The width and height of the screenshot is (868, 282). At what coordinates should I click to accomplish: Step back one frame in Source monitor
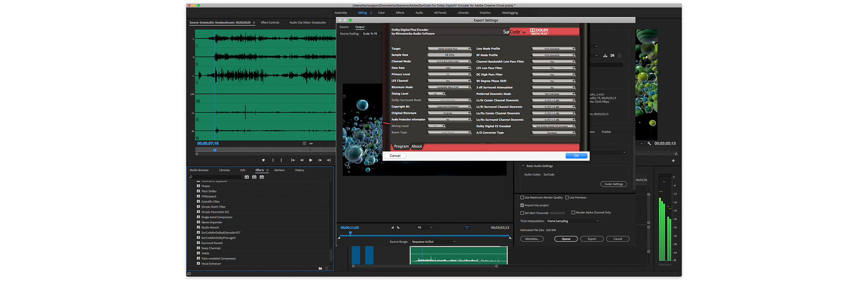coord(302,160)
